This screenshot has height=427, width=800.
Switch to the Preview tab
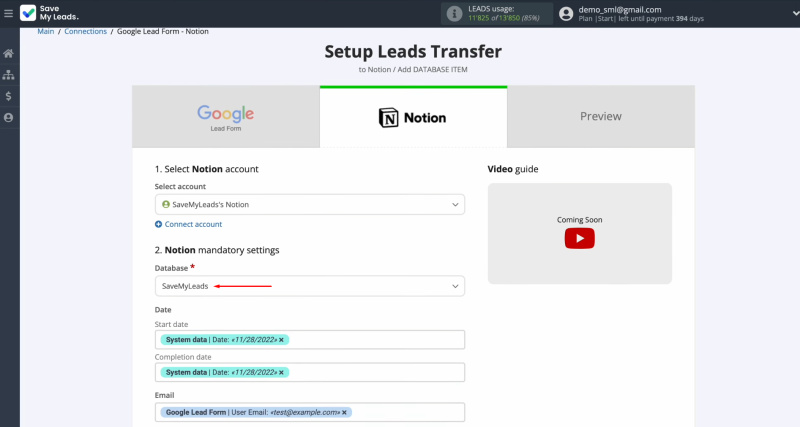(600, 116)
